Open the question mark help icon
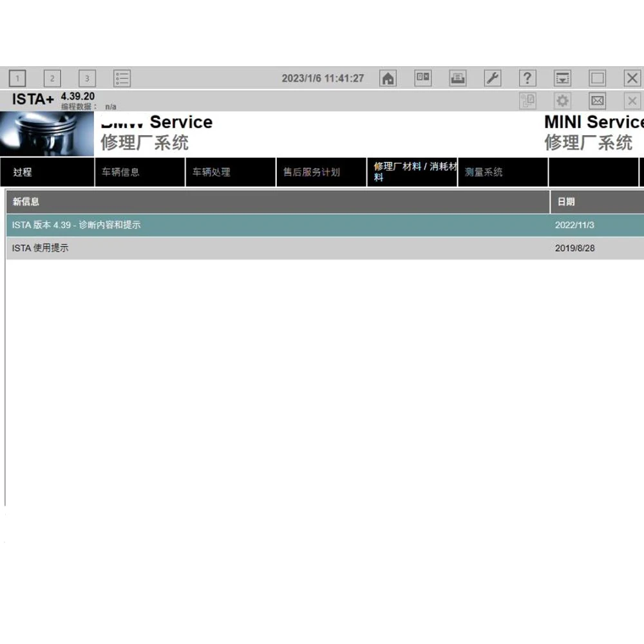Viewport: 644px width, 644px height. coord(528,78)
